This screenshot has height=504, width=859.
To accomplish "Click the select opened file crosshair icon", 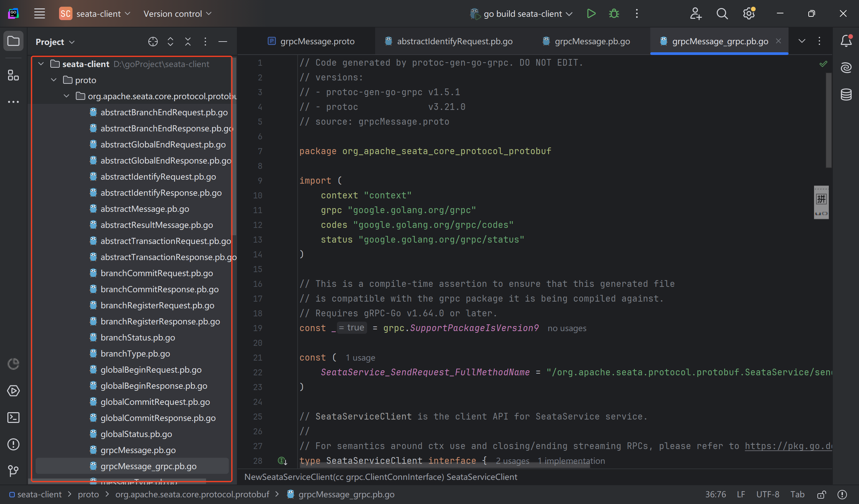I will coord(153,42).
